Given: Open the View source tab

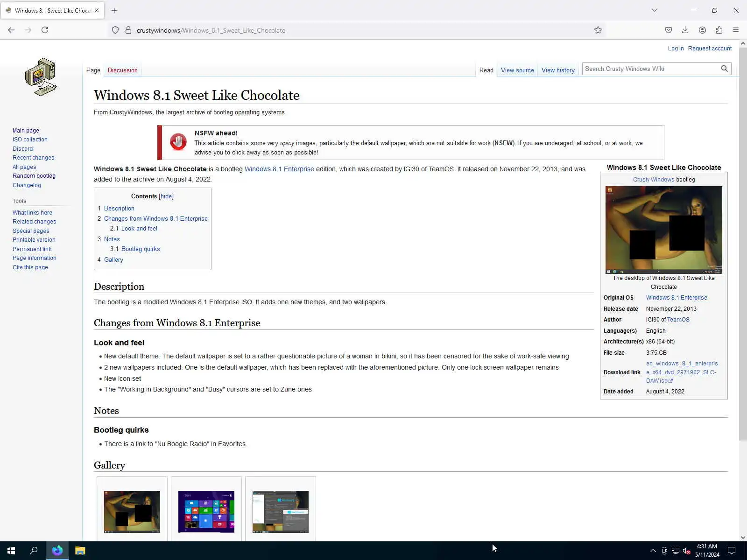Looking at the screenshot, I should point(517,70).
